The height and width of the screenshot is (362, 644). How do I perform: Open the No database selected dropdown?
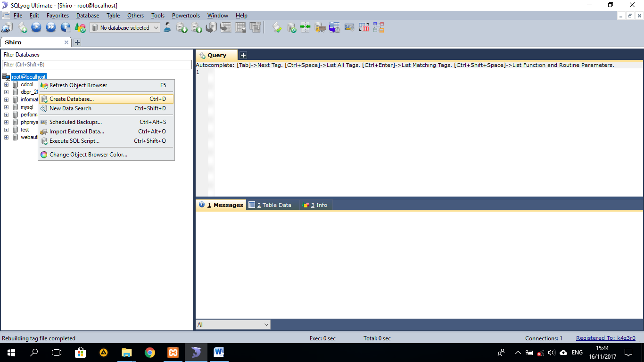click(x=125, y=28)
